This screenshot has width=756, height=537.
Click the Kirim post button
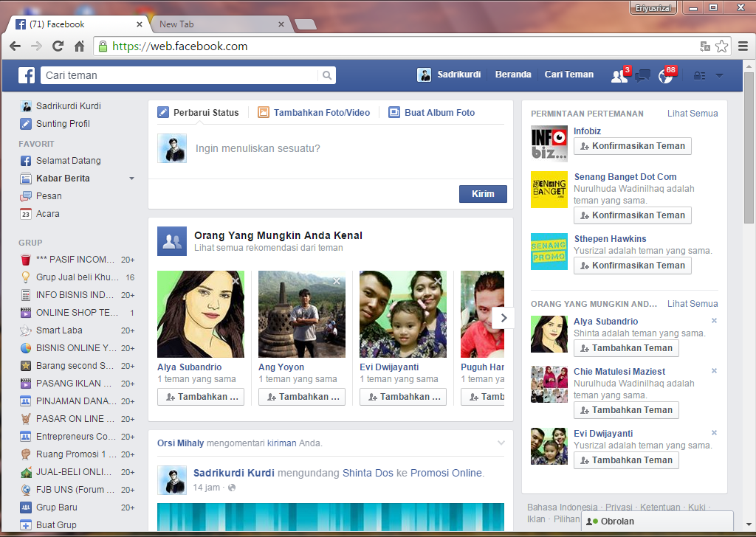[x=483, y=193]
